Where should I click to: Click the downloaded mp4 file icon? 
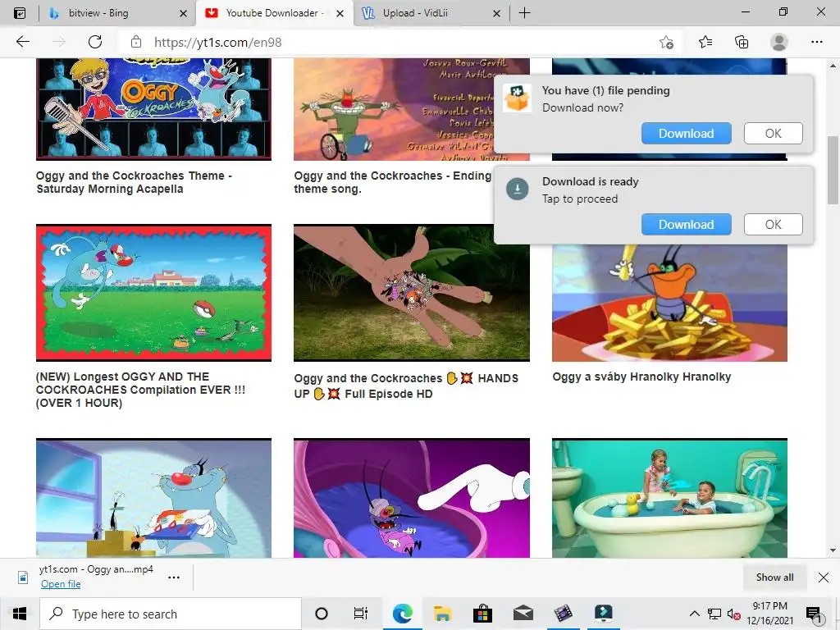click(x=23, y=577)
